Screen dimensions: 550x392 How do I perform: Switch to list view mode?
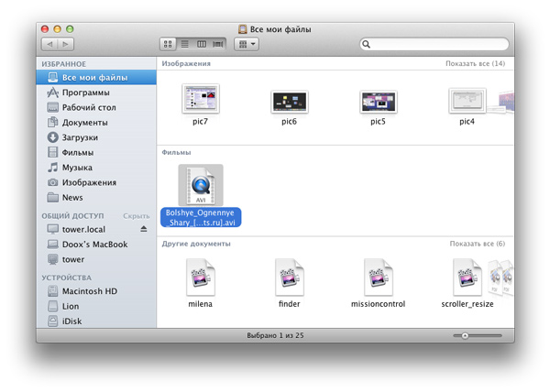(x=184, y=44)
